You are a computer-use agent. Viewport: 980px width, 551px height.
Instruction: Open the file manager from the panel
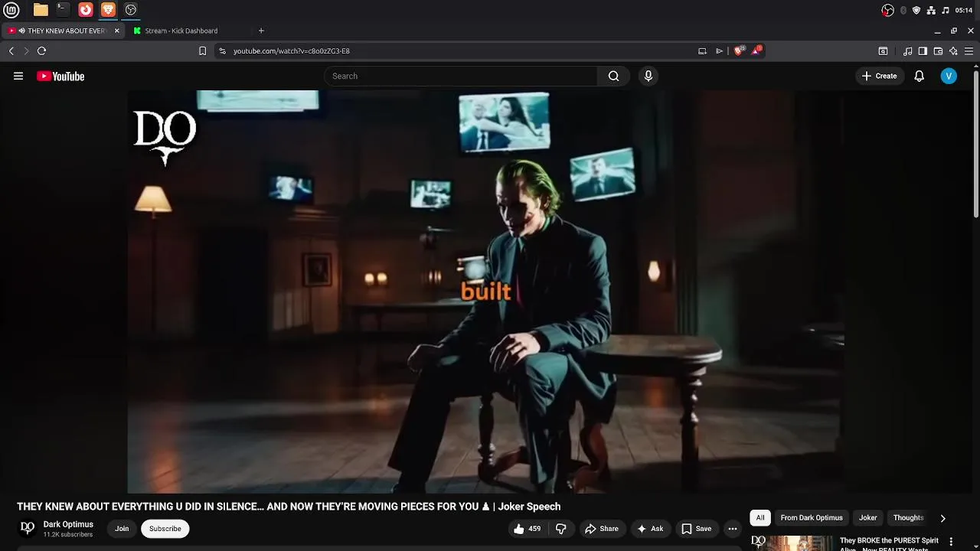(41, 10)
